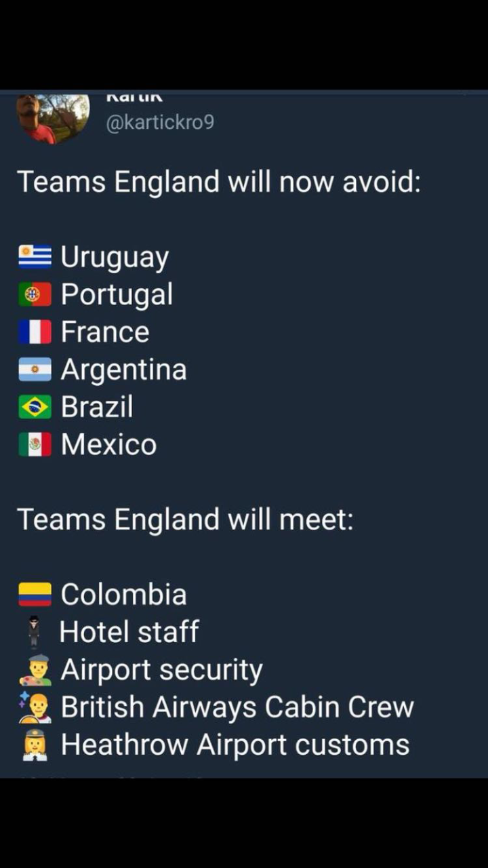Tap the officer emoji beside Heathrow Airport customs
Screen dimensions: 488x868
pyautogui.click(x=35, y=744)
